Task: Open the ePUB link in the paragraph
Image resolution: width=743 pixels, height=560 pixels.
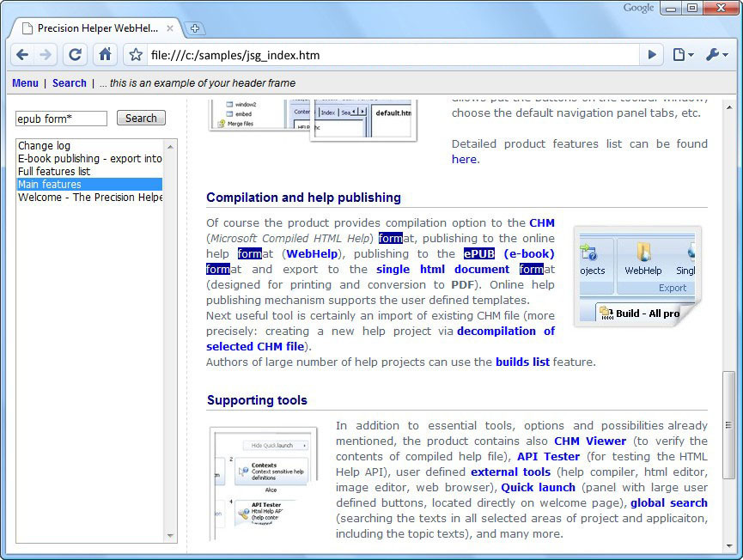Action: coord(479,253)
